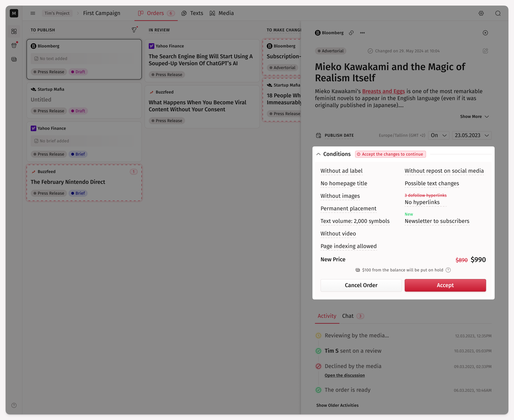Collapse the Conditions section
Image resolution: width=514 pixels, height=420 pixels.
[318, 154]
